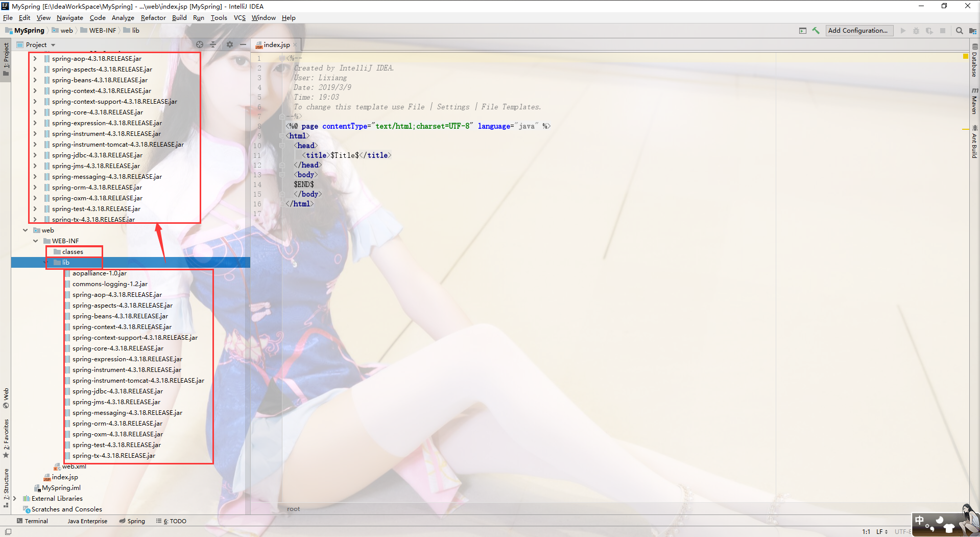Expand the External Libraries node
The height and width of the screenshot is (537, 980).
click(15, 499)
